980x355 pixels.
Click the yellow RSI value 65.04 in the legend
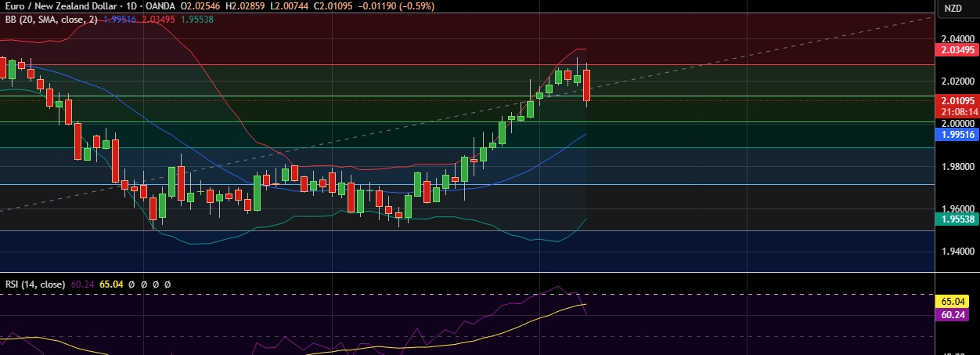point(112,284)
